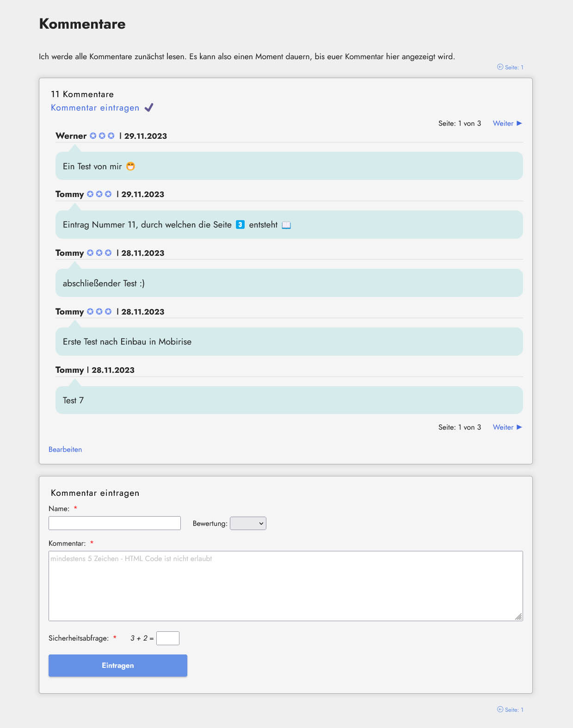The image size is (573, 728).
Task: Click into the Kommentar text area
Action: coord(285,586)
